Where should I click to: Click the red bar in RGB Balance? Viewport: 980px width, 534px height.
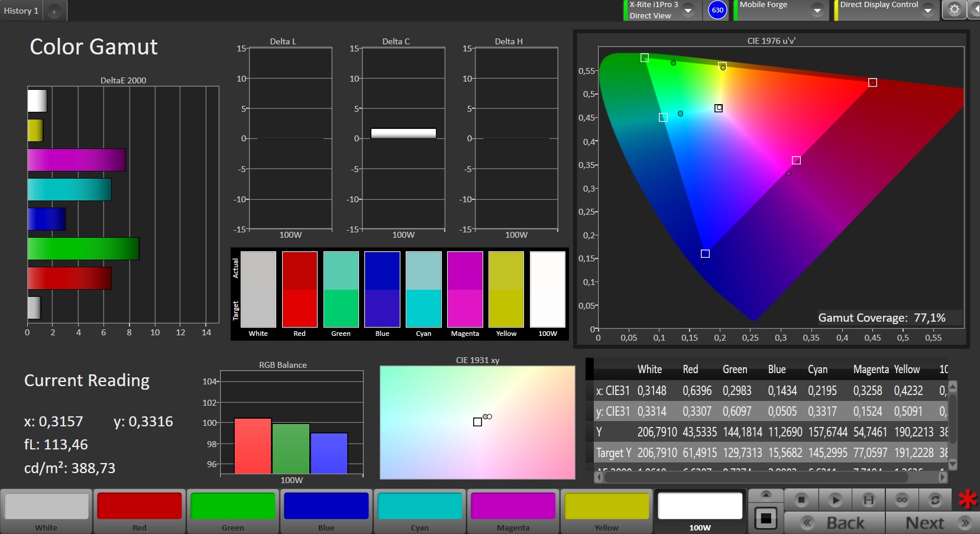pyautogui.click(x=253, y=446)
